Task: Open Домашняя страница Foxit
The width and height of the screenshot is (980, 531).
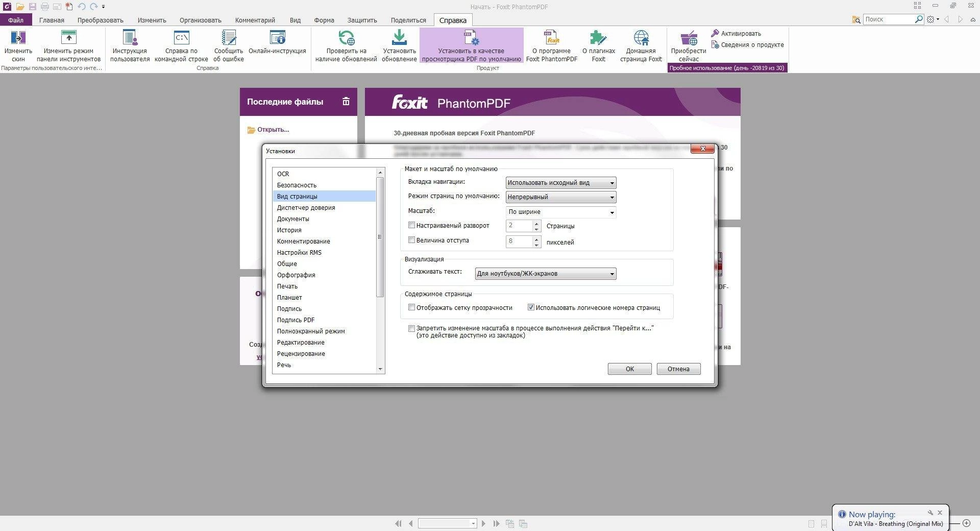Action: pos(641,46)
